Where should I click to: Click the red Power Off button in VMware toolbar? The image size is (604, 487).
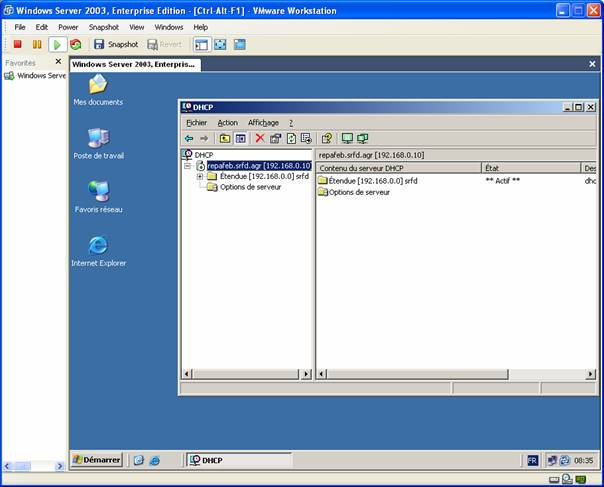[17, 44]
